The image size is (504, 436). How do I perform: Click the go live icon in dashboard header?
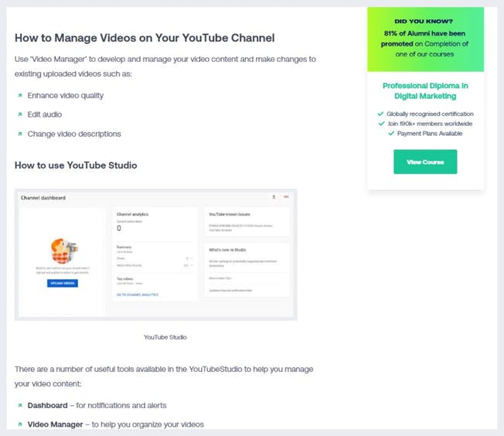click(286, 197)
